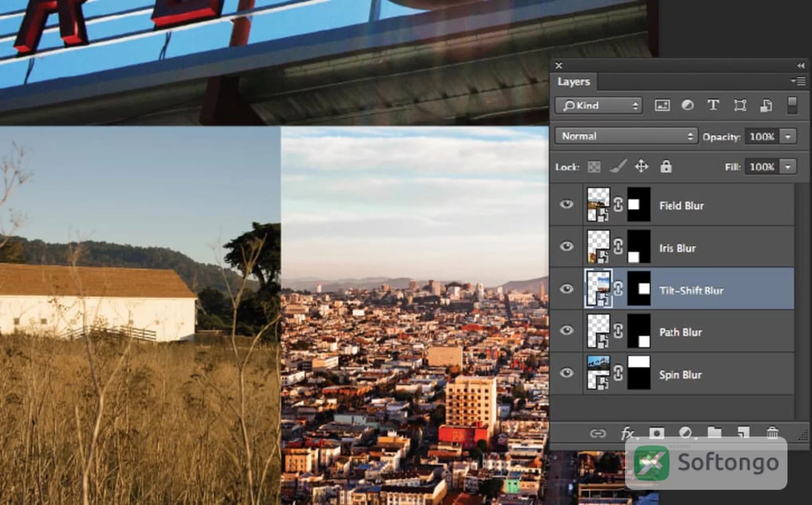Select the Iris Blur layer name
812x505 pixels.
click(677, 248)
